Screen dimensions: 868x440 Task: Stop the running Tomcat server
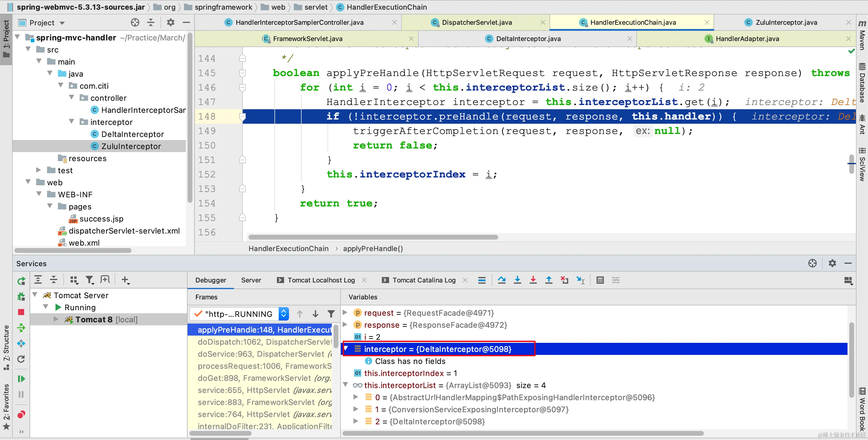pos(21,312)
